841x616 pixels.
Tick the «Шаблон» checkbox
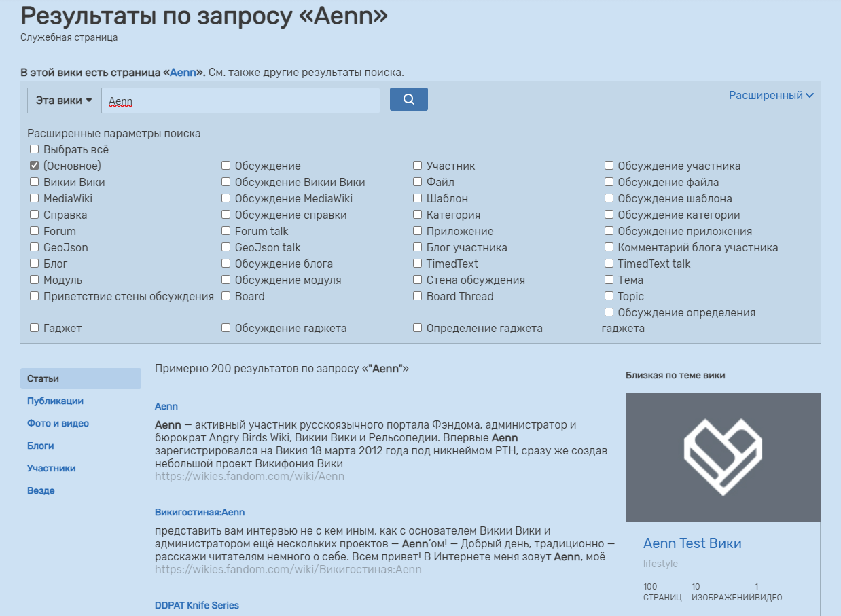(x=417, y=198)
